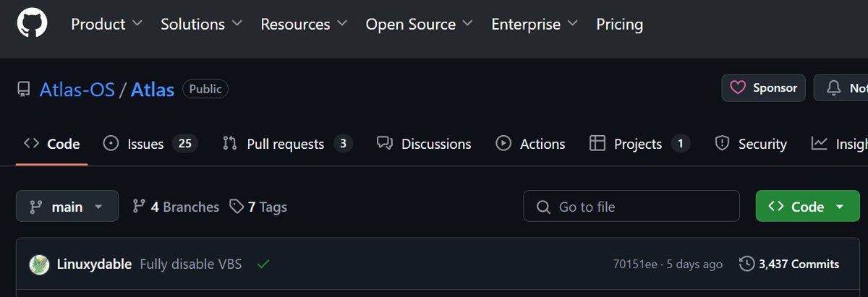The width and height of the screenshot is (868, 297).
Task: Expand the Open Source menu
Action: tap(419, 25)
